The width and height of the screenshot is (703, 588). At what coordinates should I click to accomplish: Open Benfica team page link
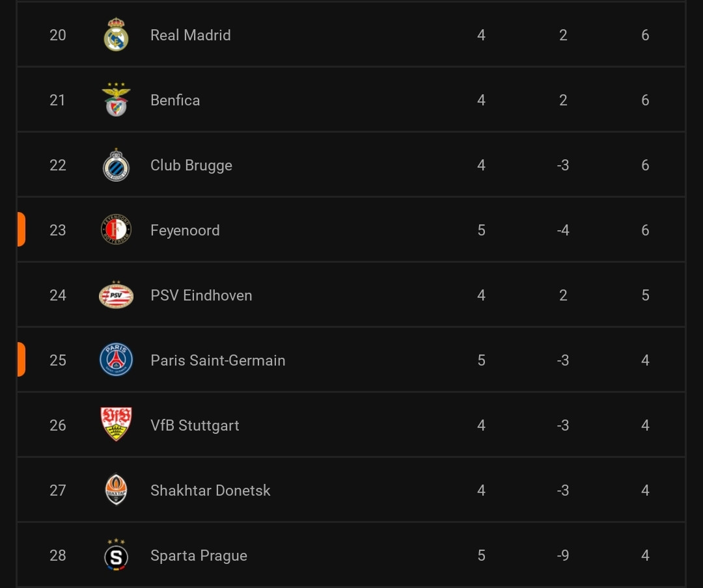[175, 100]
